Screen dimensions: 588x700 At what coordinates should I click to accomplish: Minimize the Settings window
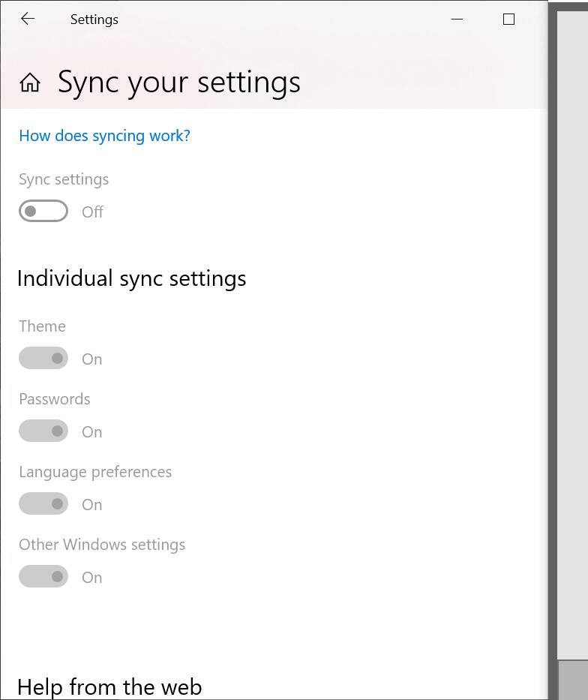(x=457, y=20)
